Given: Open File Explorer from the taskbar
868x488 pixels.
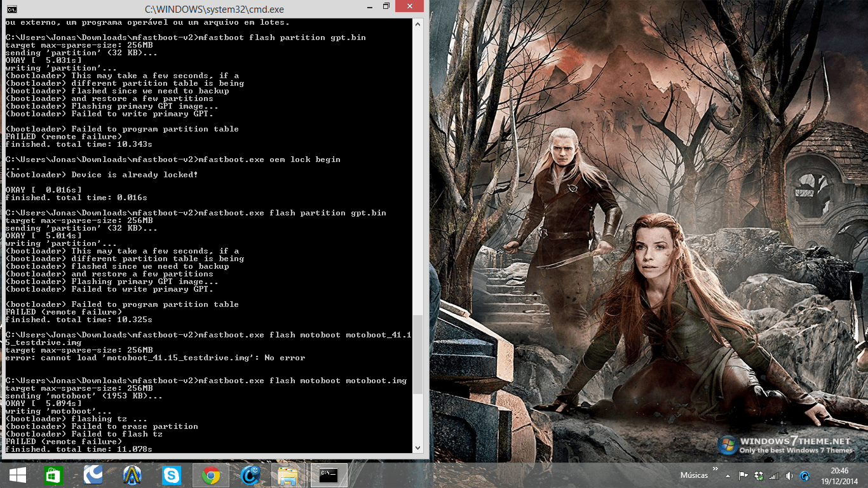Looking at the screenshot, I should click(289, 475).
